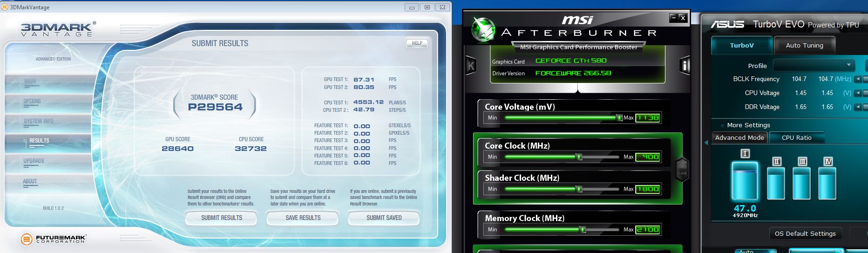Image resolution: width=868 pixels, height=253 pixels.
Task: Click the ASUS logo in TurboV EVO
Action: point(727,24)
